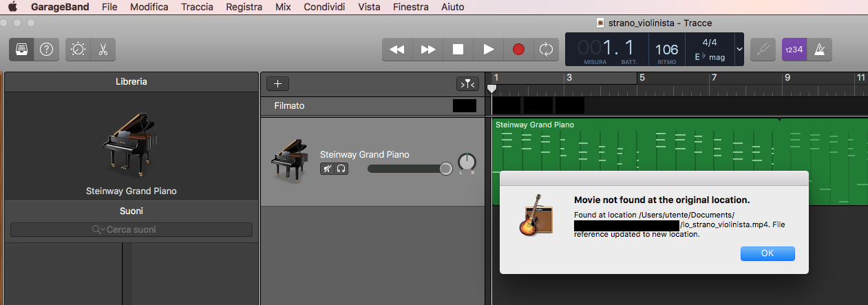
Task: Open the Registra menu
Action: coord(244,7)
